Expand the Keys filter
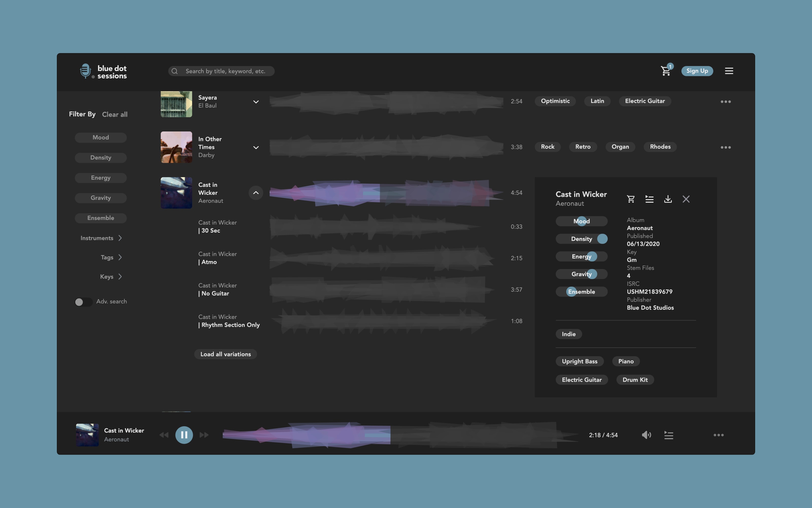 point(111,277)
